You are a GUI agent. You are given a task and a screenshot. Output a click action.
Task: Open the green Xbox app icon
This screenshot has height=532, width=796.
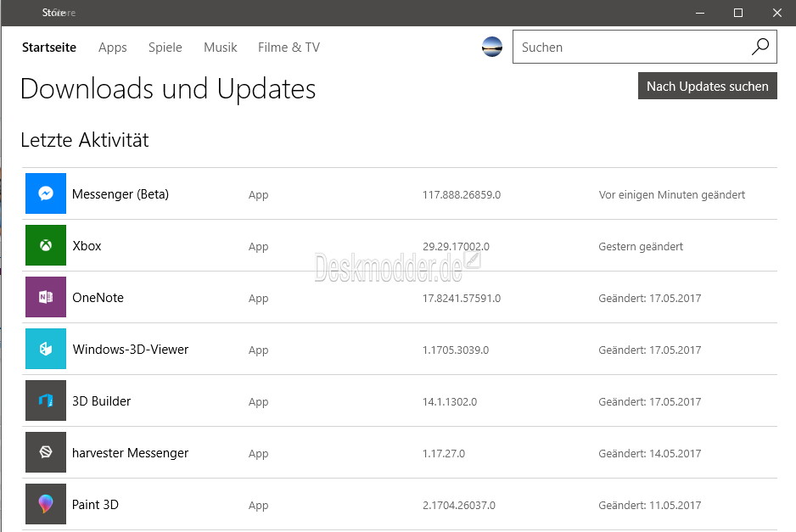point(46,245)
